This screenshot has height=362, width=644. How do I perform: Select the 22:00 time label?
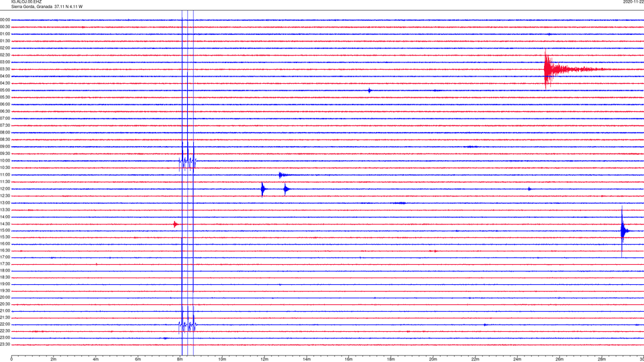[5, 324]
